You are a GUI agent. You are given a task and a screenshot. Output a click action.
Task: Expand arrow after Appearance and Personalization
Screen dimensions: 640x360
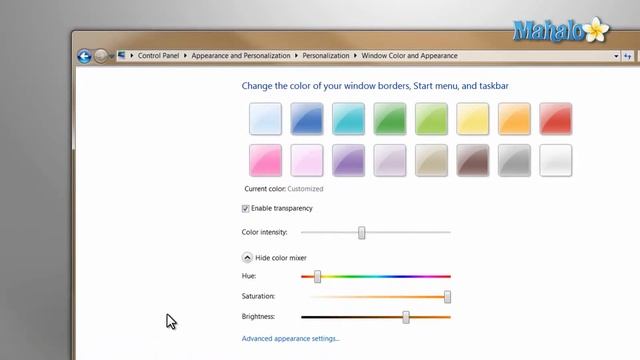click(296, 56)
